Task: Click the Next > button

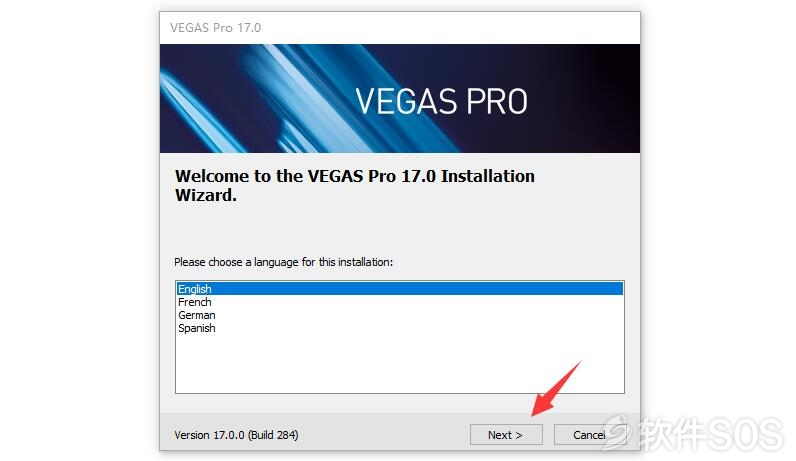Action: (506, 435)
